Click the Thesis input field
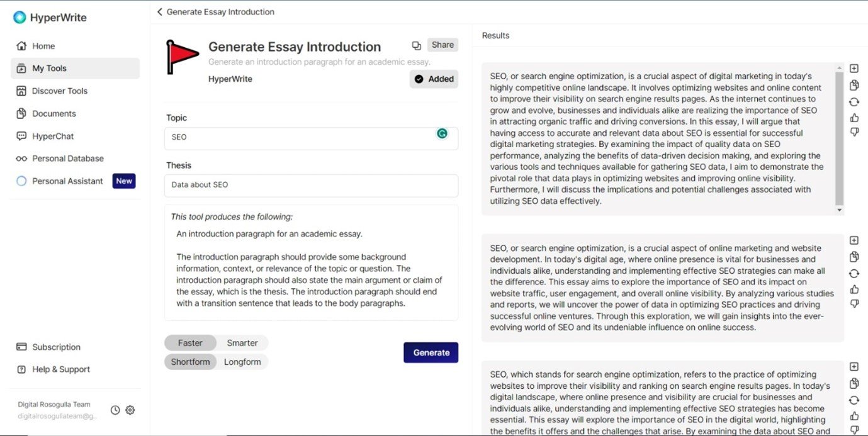The image size is (868, 436). pos(311,186)
